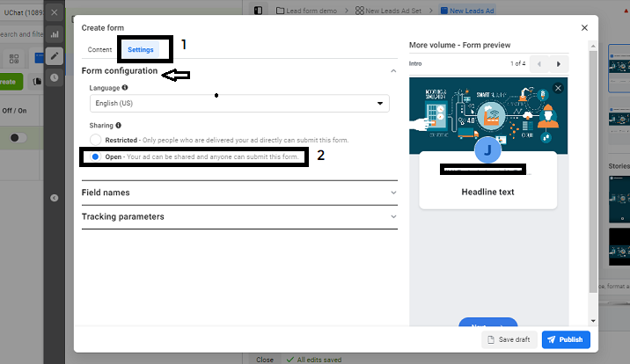Image resolution: width=630 pixels, height=364 pixels.
Task: Go to previous form preview page
Action: click(x=539, y=64)
